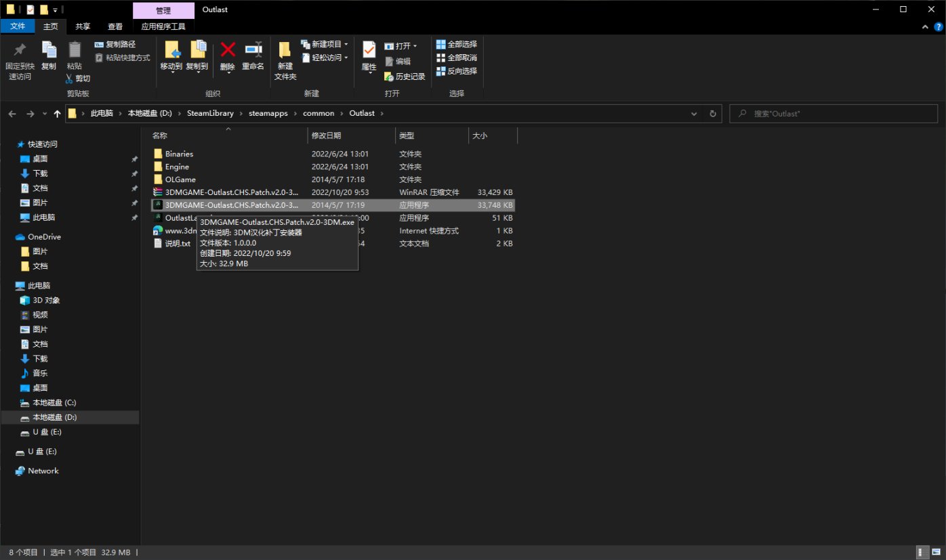The width and height of the screenshot is (946, 560).
Task: Open 历史记录 in the ribbon
Action: pyautogui.click(x=405, y=77)
